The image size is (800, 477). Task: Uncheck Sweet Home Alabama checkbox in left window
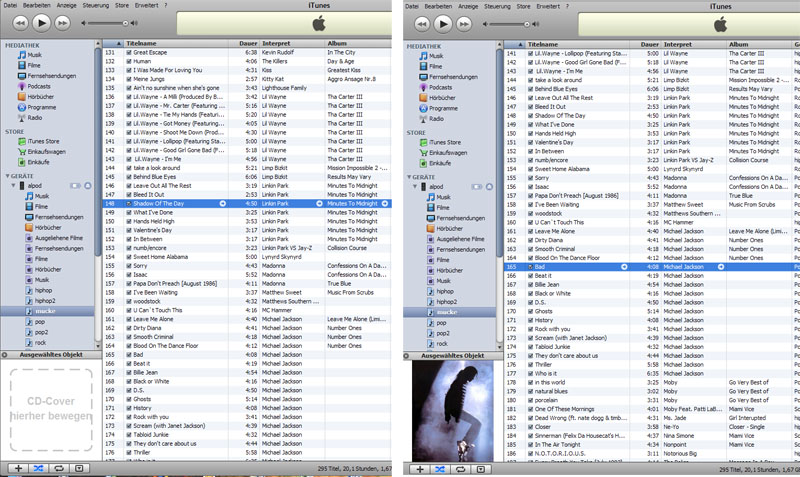click(x=129, y=257)
